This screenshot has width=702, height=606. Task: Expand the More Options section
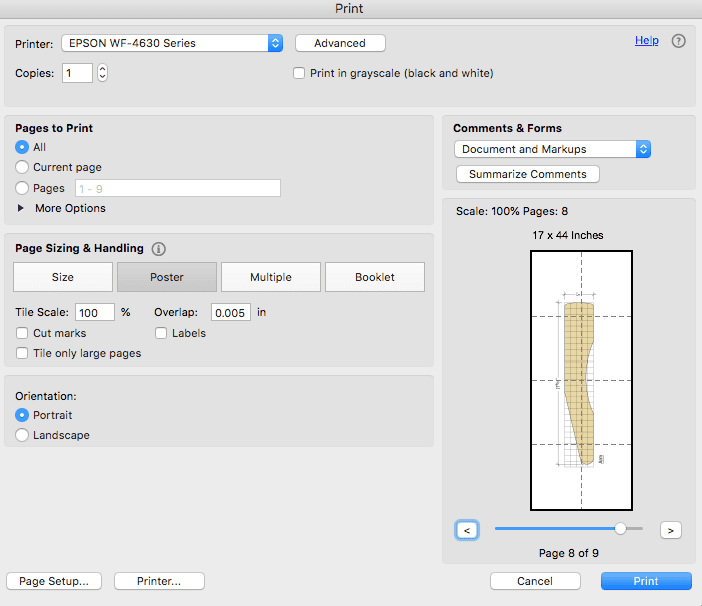point(23,208)
